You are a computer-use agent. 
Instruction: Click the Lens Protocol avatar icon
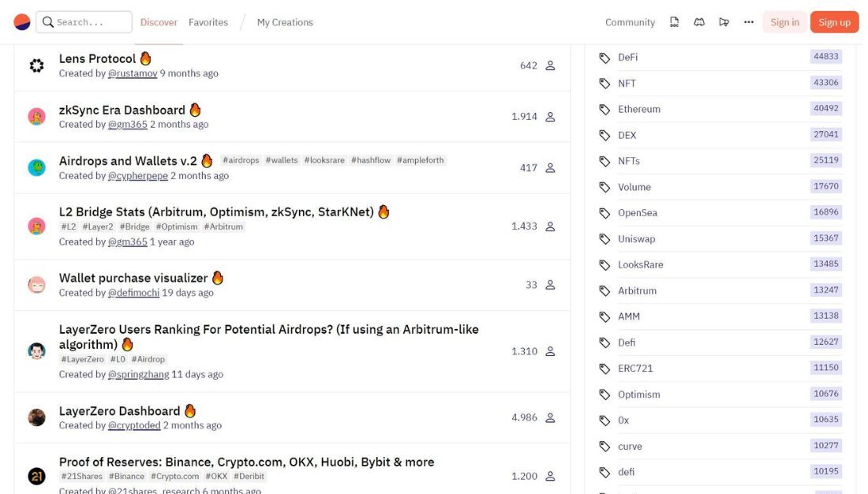(x=36, y=65)
